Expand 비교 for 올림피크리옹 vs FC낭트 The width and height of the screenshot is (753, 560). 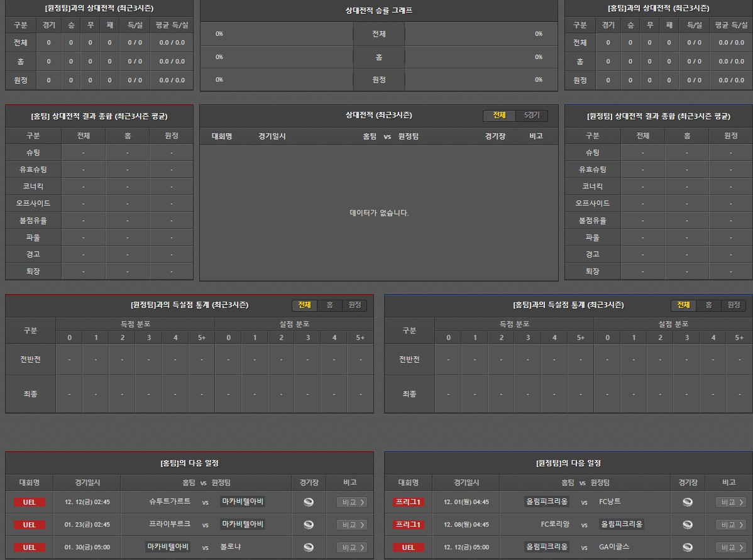tap(730, 502)
